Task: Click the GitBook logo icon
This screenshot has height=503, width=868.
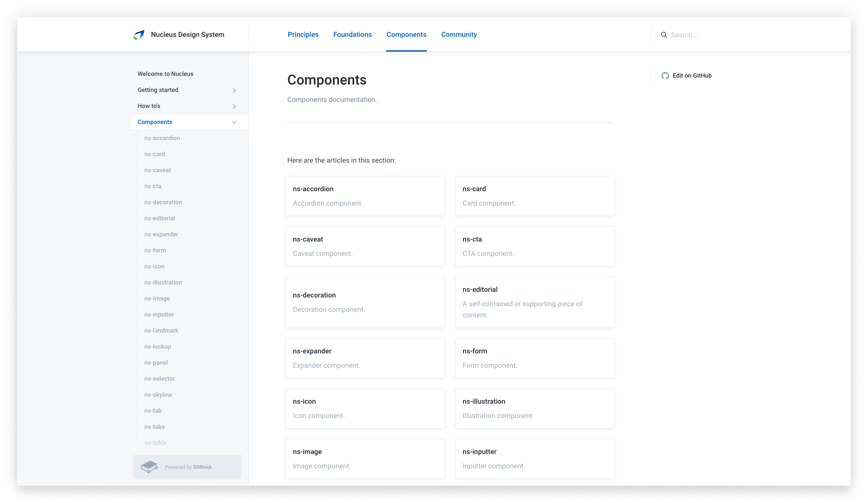Action: tap(149, 467)
